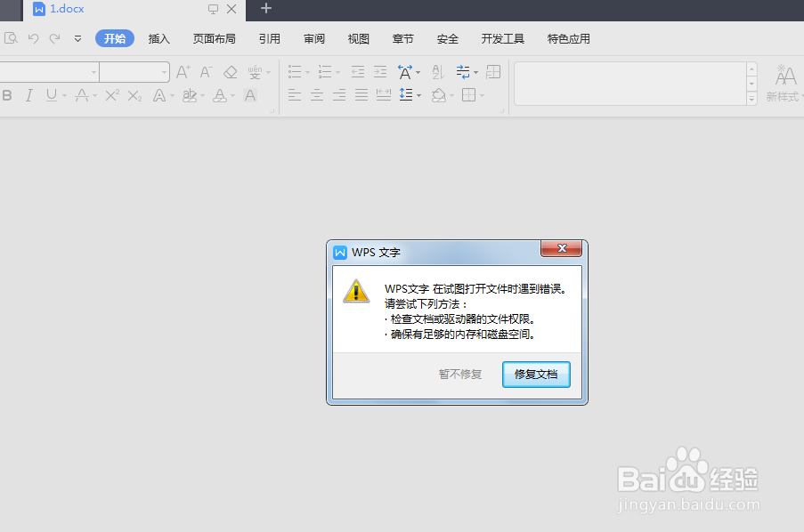
Task: Click the text effects A icon
Action: coord(159,95)
